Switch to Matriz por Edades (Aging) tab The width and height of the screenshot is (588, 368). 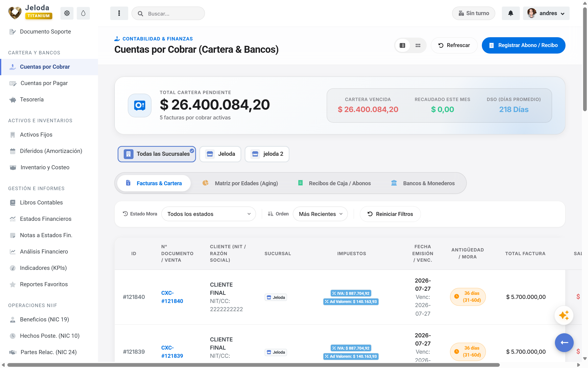click(x=240, y=183)
